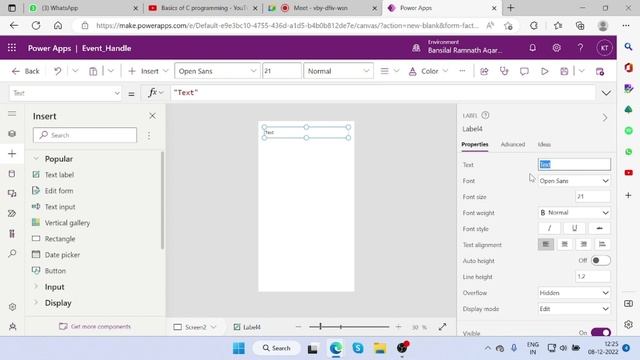Image resolution: width=640 pixels, height=360 pixels.
Task: Open the Data cylinder icon in sidebar
Action: coord(12,173)
